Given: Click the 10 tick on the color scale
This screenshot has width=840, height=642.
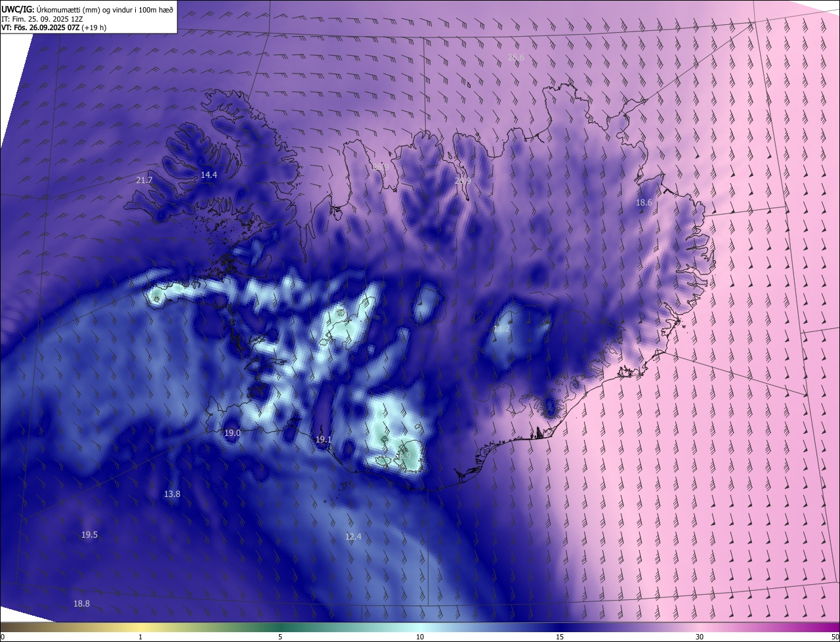Looking at the screenshot, I should coord(420,637).
